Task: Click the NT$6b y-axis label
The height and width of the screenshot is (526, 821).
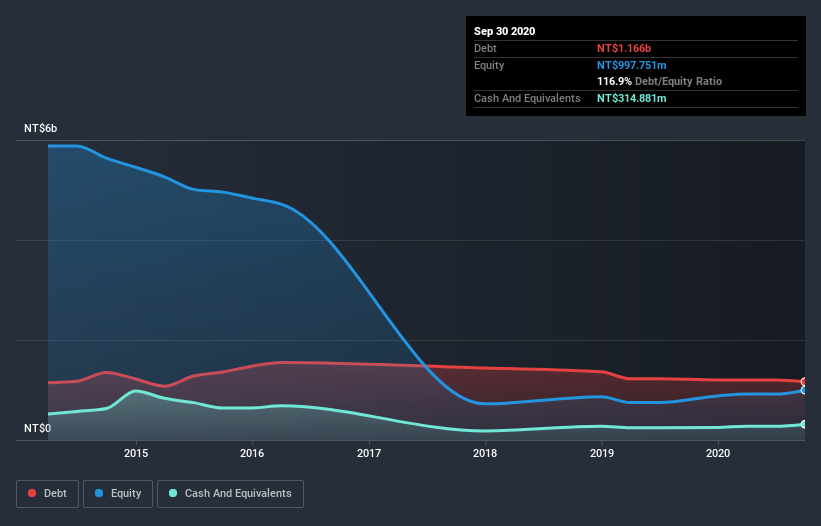Action: pyautogui.click(x=40, y=128)
